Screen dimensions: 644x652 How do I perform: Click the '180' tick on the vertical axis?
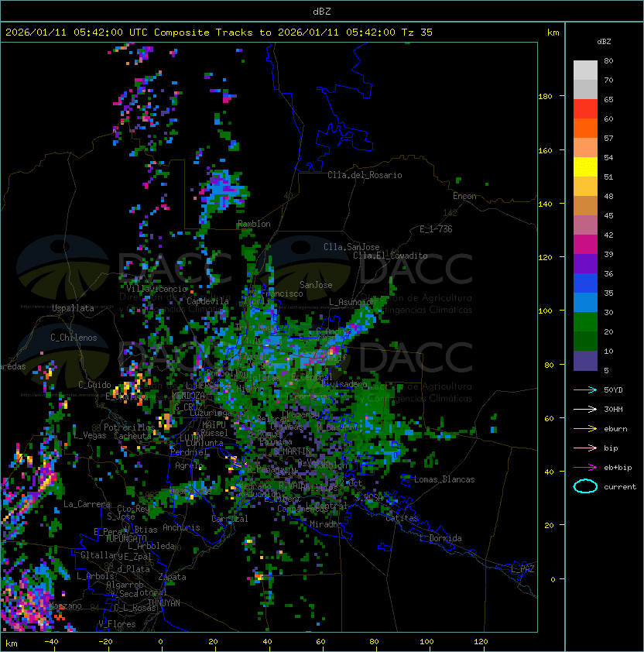(545, 97)
